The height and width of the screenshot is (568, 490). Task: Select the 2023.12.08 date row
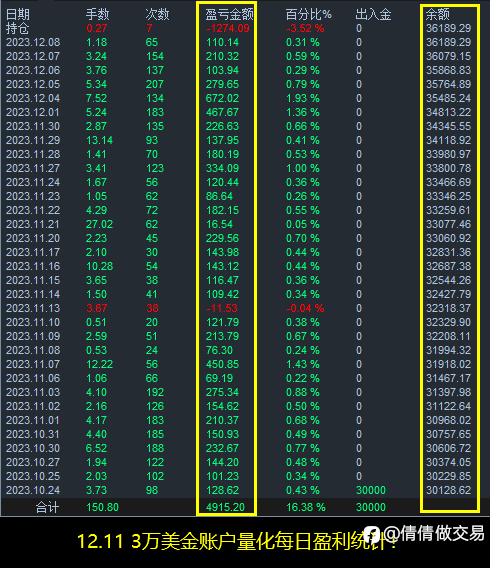point(33,42)
